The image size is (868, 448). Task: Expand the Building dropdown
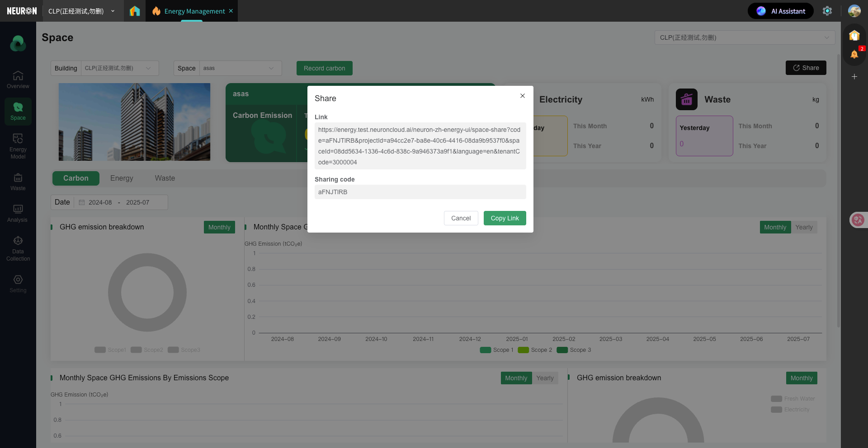(x=119, y=68)
